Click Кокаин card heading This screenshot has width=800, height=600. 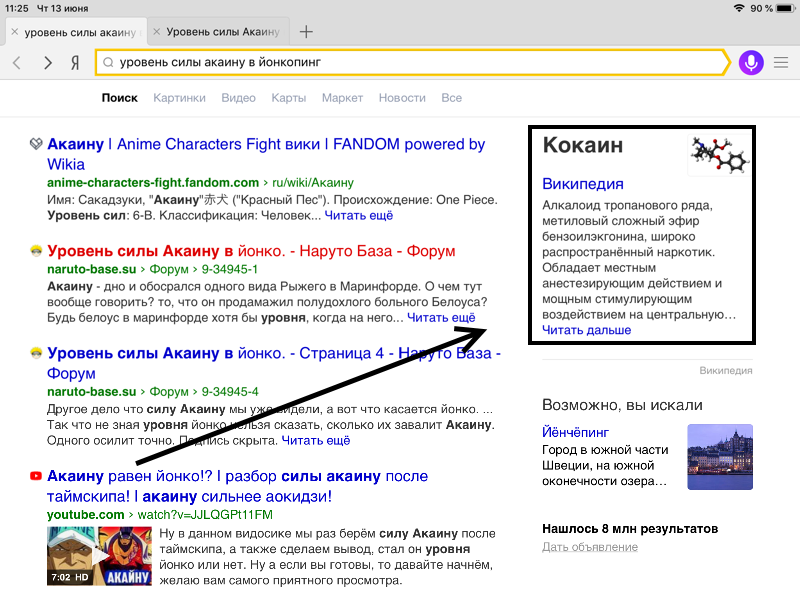point(583,145)
